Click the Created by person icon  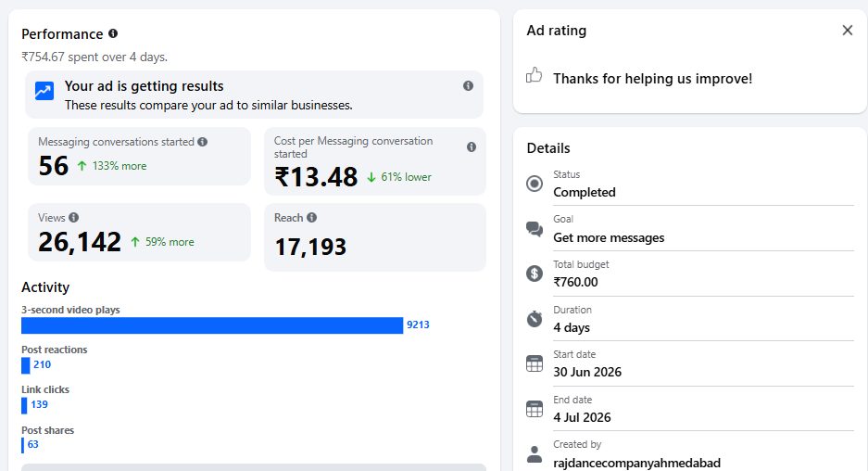click(535, 453)
